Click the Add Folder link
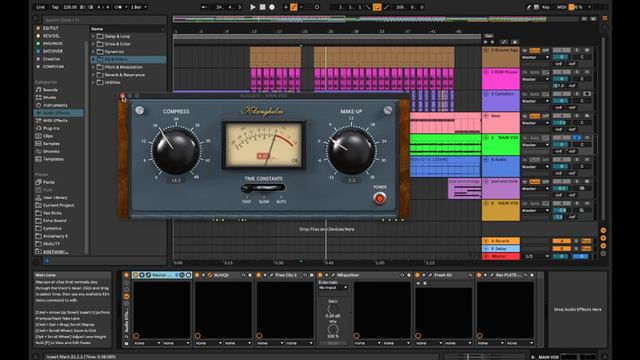 [56, 252]
